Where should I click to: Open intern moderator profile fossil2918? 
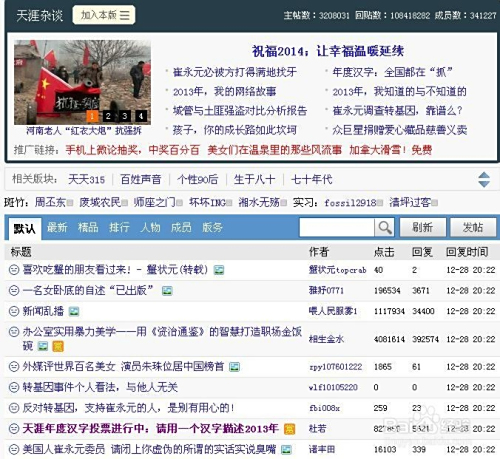point(350,202)
